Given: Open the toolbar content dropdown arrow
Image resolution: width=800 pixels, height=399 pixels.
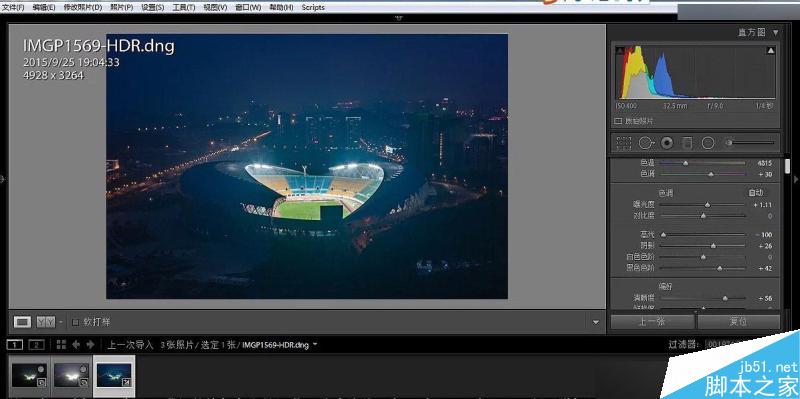Looking at the screenshot, I should 595,322.
